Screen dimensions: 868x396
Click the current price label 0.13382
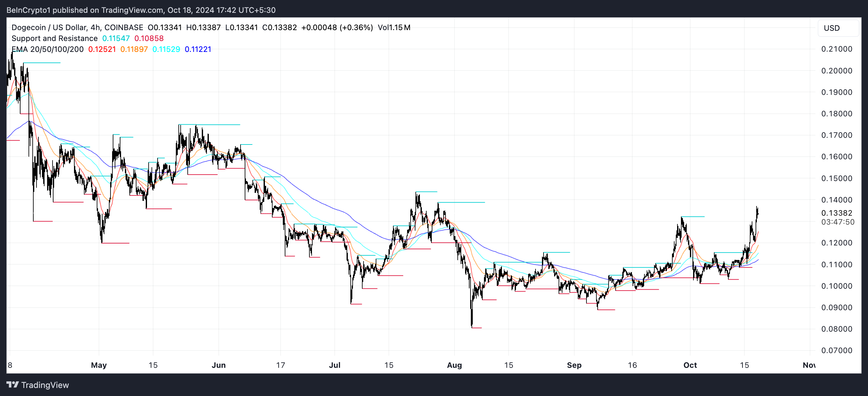tap(836, 213)
